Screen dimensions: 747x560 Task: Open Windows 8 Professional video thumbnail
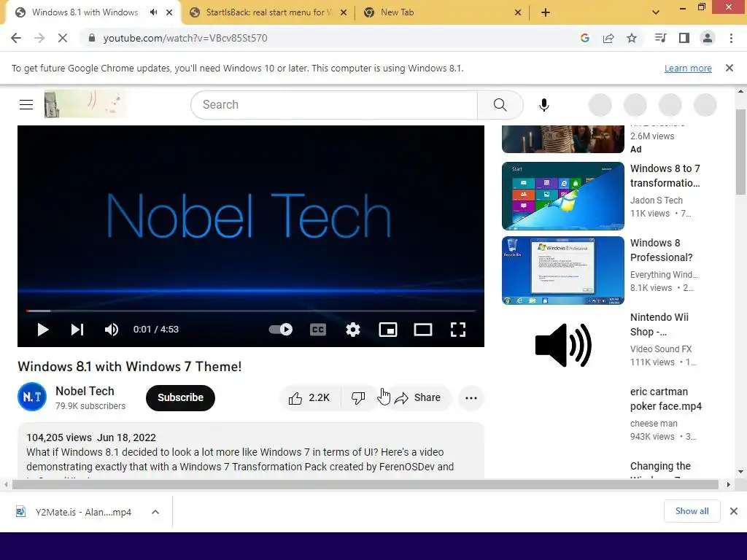click(x=562, y=271)
